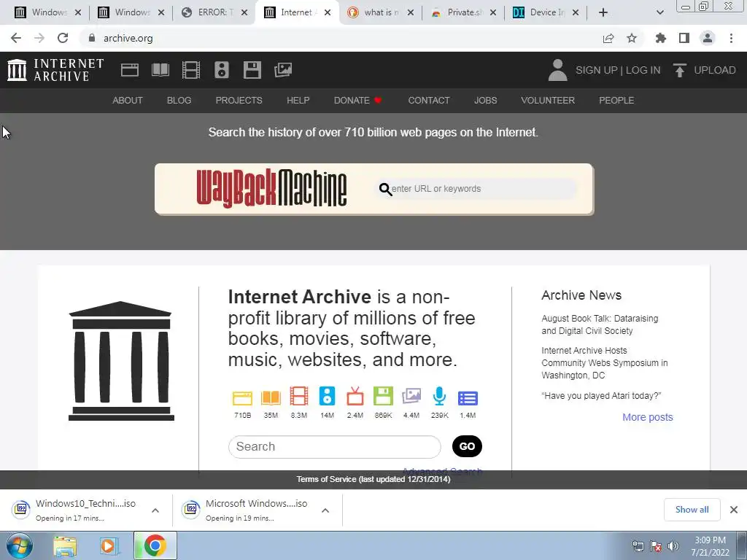Open the PEOPLE menu item
The width and height of the screenshot is (747, 560).
[616, 101]
